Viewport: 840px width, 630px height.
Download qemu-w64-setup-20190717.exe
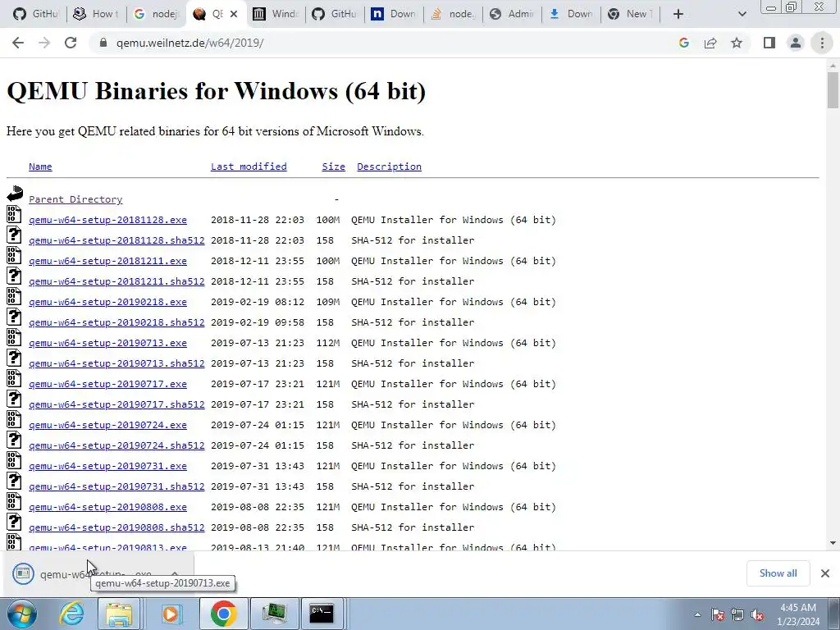tap(107, 384)
